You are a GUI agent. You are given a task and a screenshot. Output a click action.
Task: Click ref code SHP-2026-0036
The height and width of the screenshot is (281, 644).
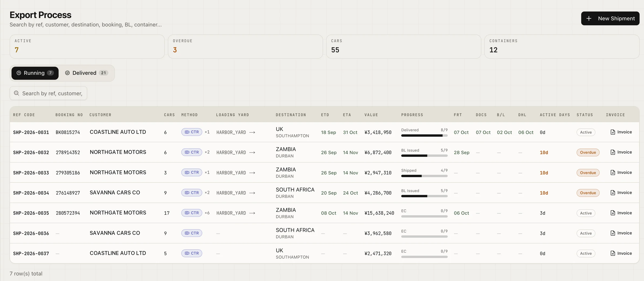click(x=31, y=233)
